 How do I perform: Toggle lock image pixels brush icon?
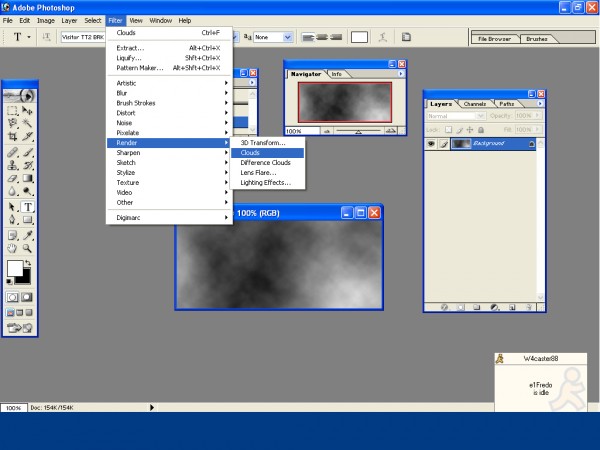tap(459, 130)
